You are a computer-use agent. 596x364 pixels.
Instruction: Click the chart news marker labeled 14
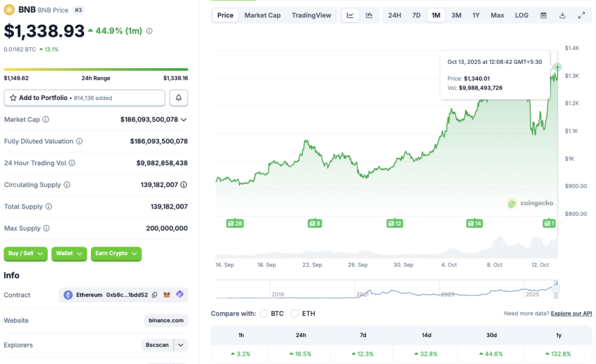click(474, 223)
